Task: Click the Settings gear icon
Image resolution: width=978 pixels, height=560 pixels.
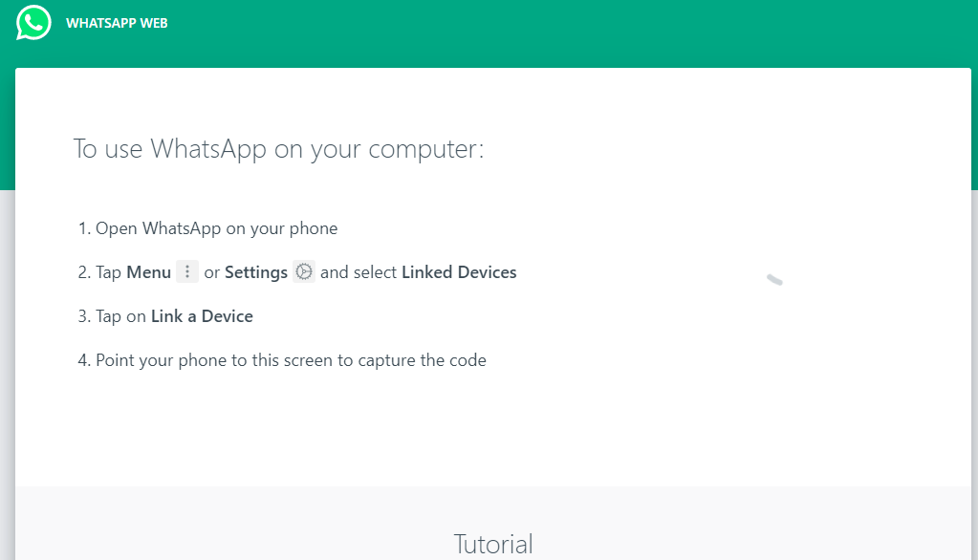Action: (x=304, y=272)
